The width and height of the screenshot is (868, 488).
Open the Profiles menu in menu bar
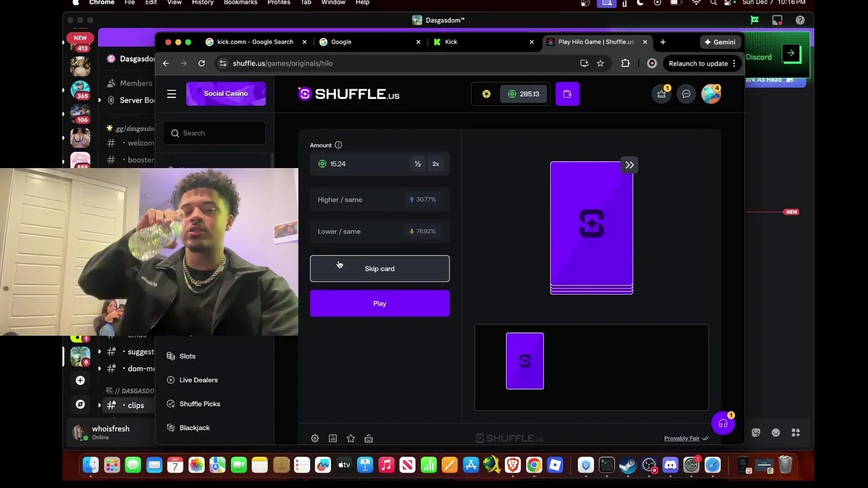coord(279,3)
